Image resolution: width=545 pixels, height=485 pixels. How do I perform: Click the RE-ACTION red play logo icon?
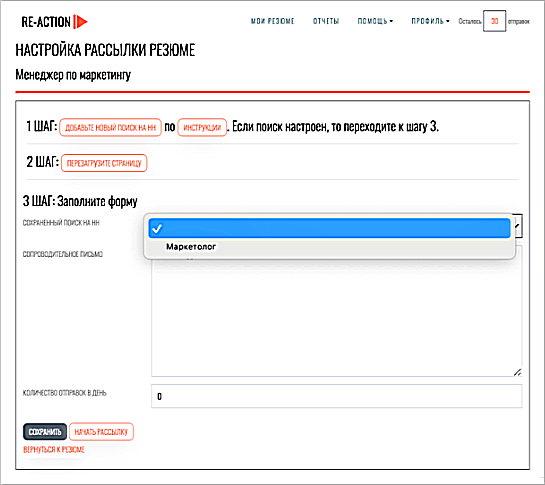pos(80,22)
